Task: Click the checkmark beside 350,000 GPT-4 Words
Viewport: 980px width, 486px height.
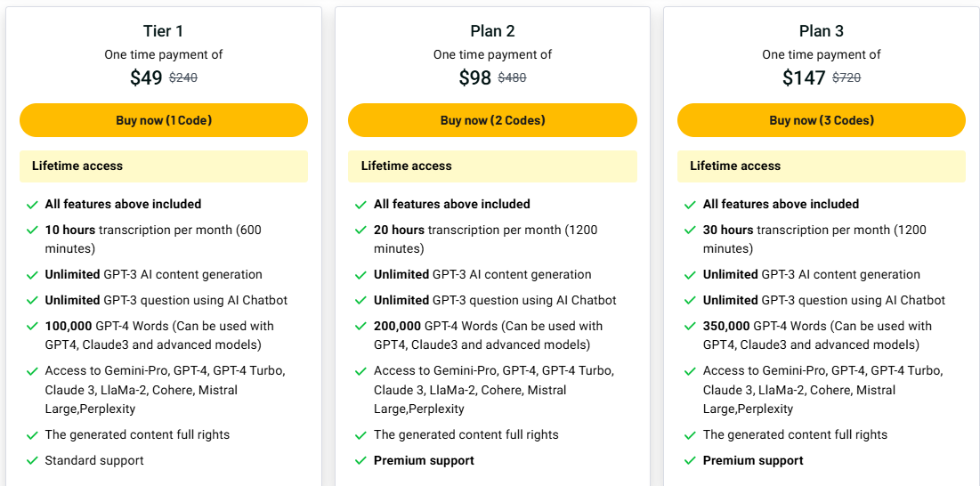Action: coord(690,327)
